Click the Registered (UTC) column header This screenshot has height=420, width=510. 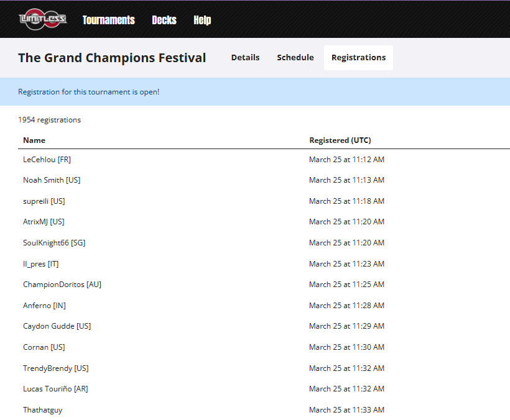(x=340, y=140)
